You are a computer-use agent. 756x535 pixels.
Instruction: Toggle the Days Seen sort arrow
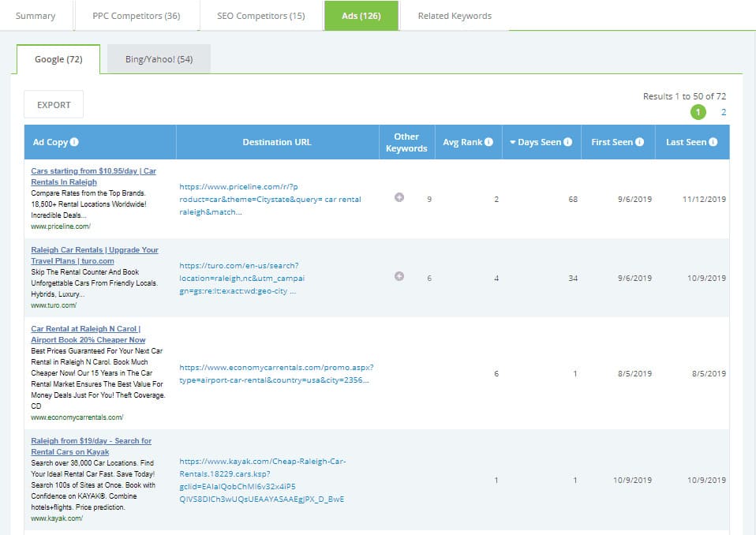point(513,142)
